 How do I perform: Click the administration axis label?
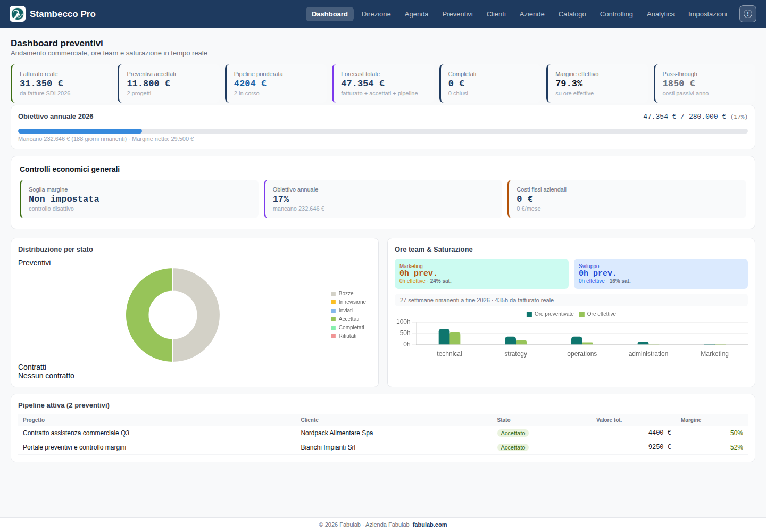(648, 354)
